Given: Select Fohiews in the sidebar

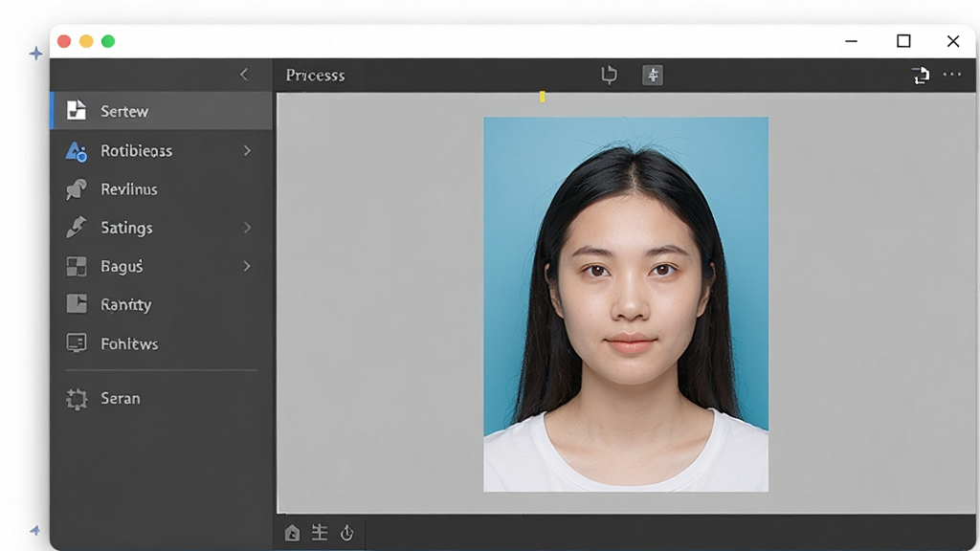Looking at the screenshot, I should tap(161, 343).
